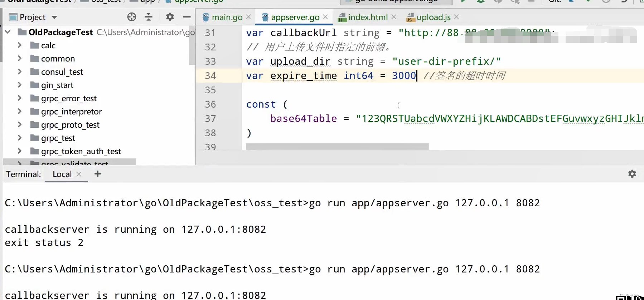Select the calc folder row
This screenshot has width=644, height=300.
99,45
